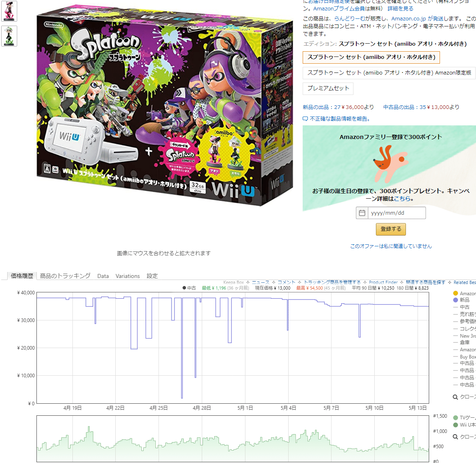Image resolution: width=476 pixels, height=463 pixels.
Task: Click the calendar icon in the birthday field
Action: pos(362,213)
